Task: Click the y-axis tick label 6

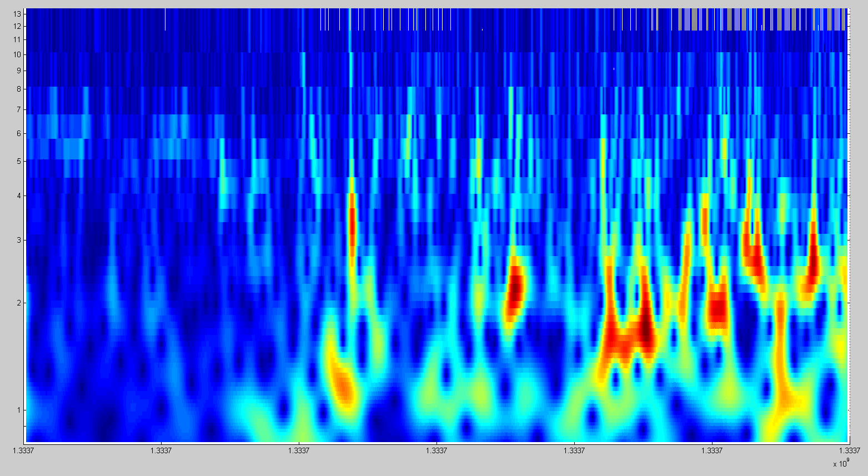Action: [19, 133]
